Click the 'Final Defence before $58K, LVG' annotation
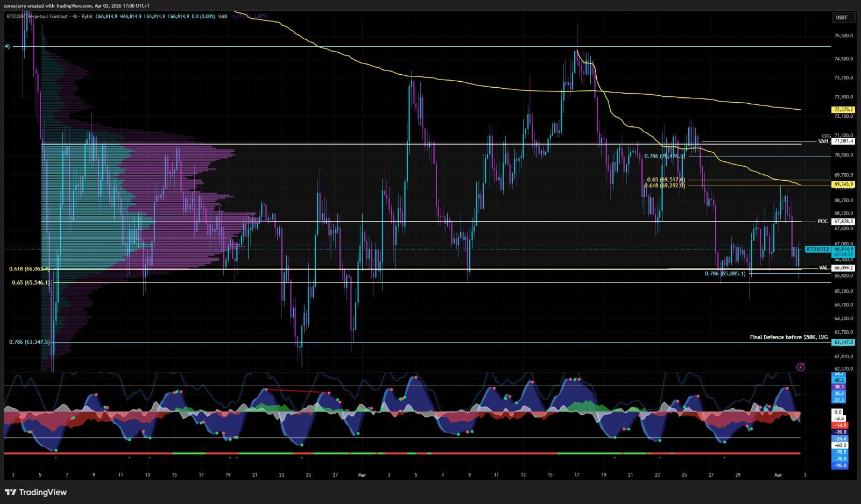This screenshot has width=861, height=504. coord(788,337)
